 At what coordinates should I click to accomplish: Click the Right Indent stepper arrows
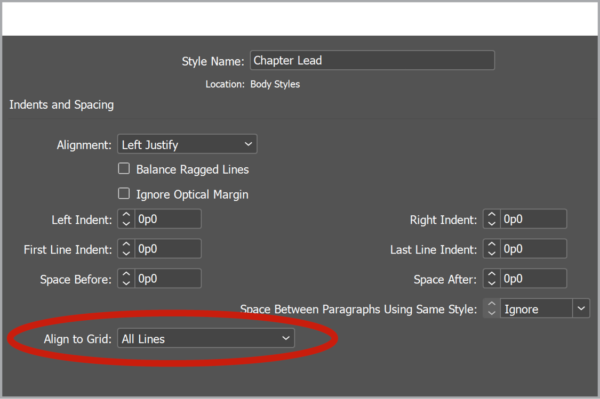coord(492,219)
